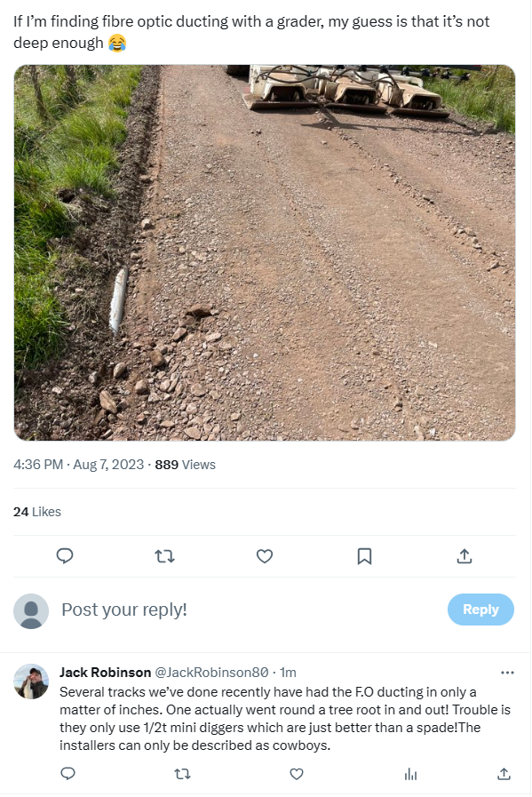This screenshot has height=797, width=532.
Task: Open reply composer on Jack Robinson's comment
Action: 68,774
